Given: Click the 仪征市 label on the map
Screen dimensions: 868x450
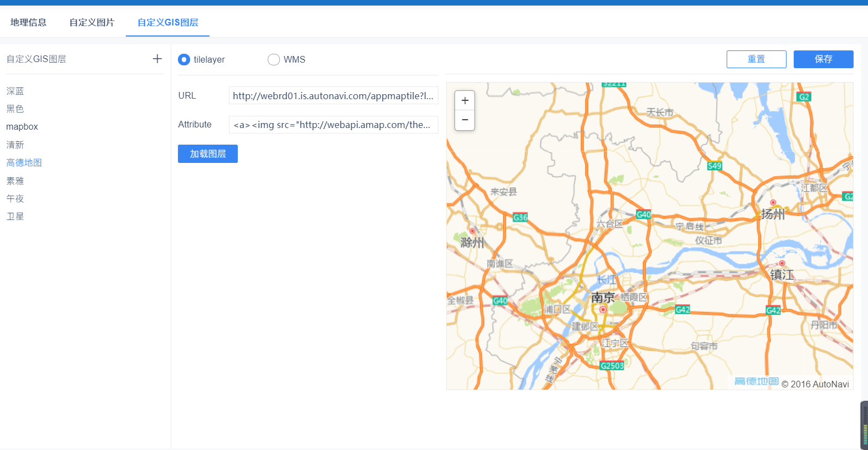Looking at the screenshot, I should click(708, 240).
